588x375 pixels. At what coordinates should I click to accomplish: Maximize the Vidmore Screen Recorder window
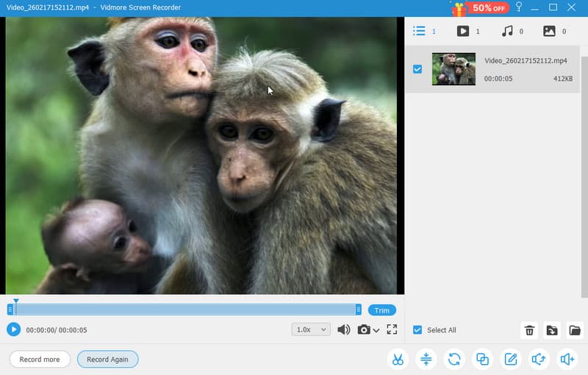(553, 7)
